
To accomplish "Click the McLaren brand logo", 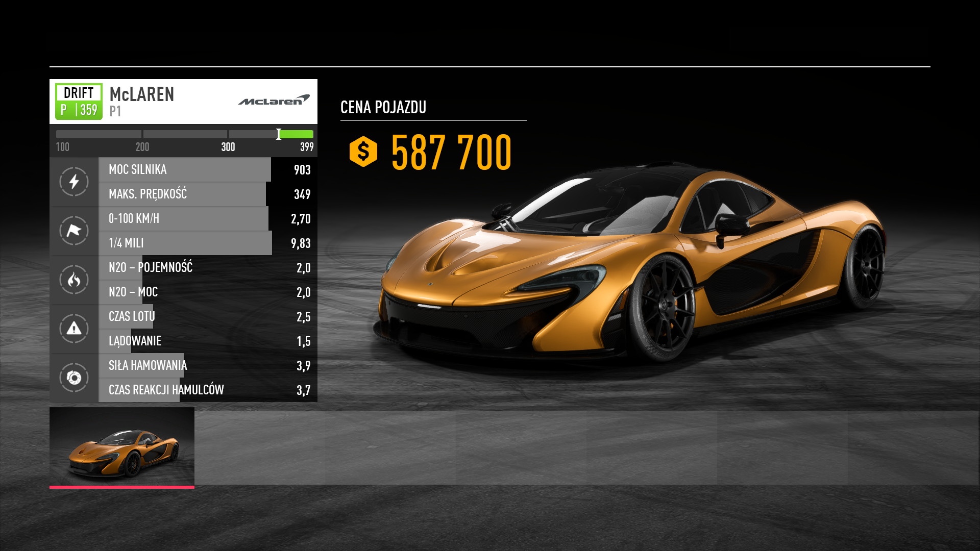I will (x=274, y=100).
